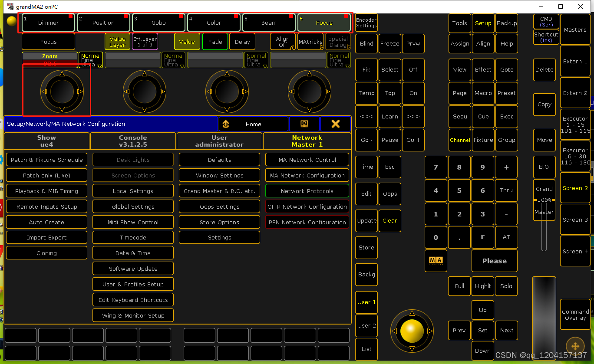Adjust the Grand Master fader
This screenshot has height=364, width=594.
pos(544,200)
